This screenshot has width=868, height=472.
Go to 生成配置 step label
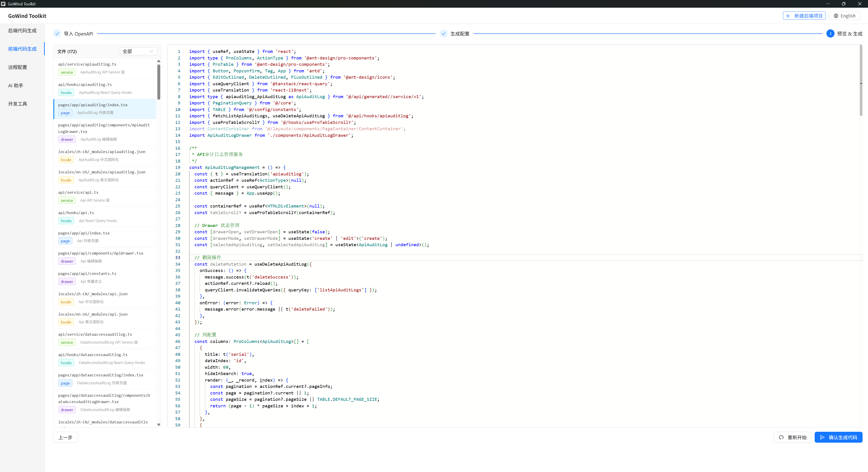click(x=460, y=34)
